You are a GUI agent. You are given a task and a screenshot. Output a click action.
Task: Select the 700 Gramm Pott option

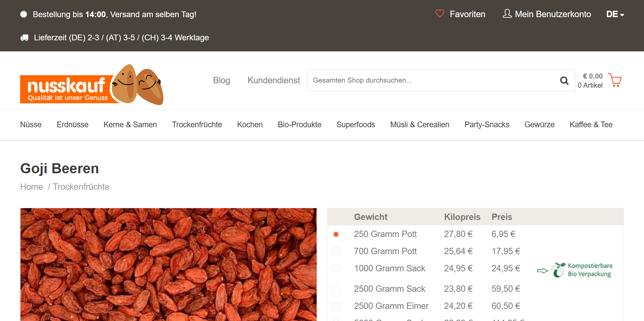click(x=336, y=251)
